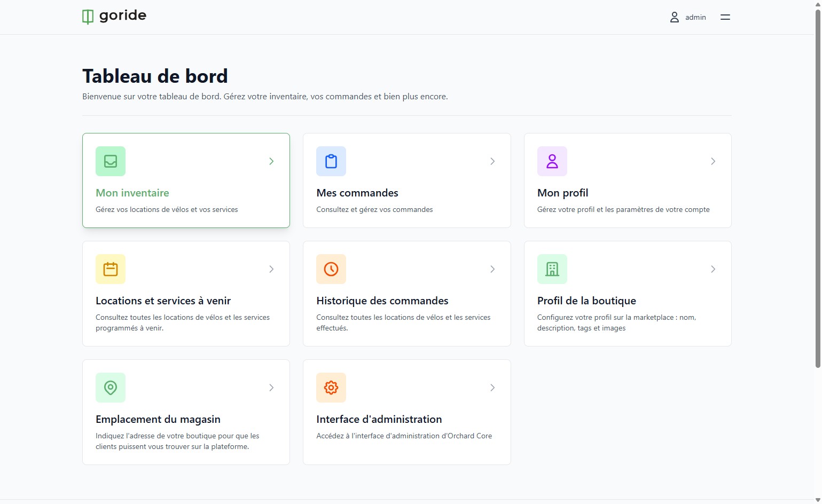Open the hamburger menu in the header

pyautogui.click(x=725, y=17)
